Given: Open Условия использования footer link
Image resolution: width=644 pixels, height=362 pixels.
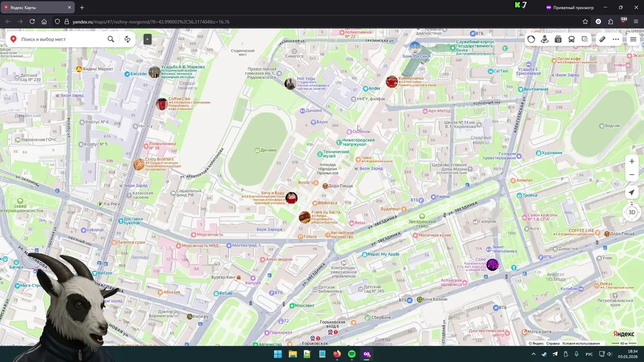Looking at the screenshot, I should point(581,343).
